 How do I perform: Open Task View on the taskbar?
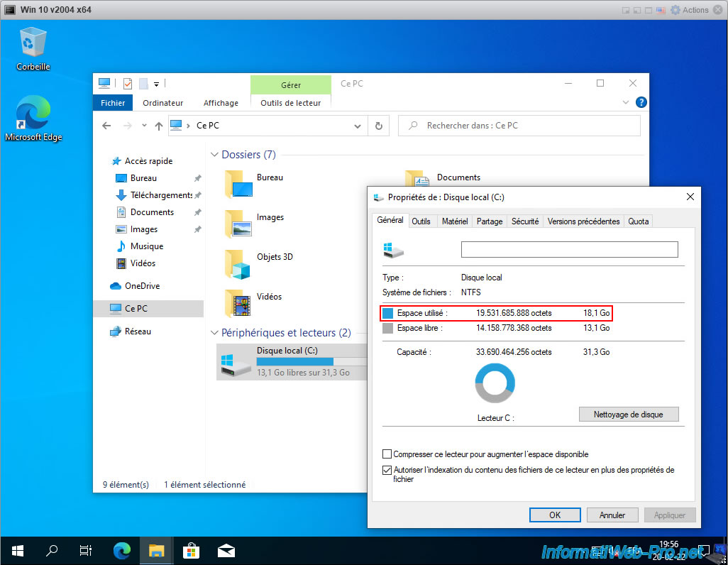[x=85, y=551]
